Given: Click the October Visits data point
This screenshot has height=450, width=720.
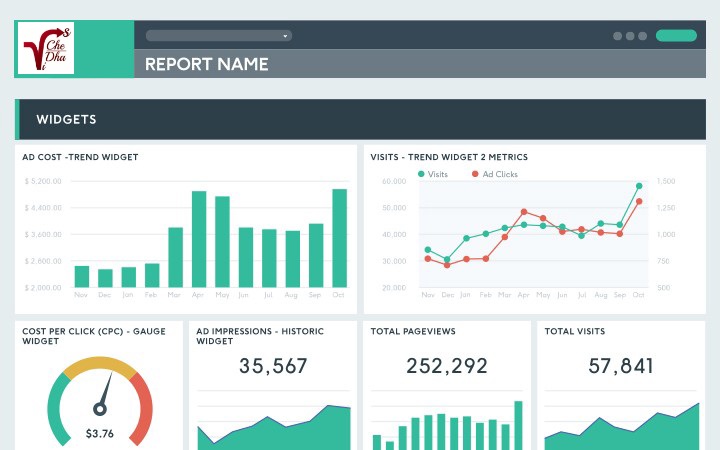Looking at the screenshot, I should [x=639, y=186].
